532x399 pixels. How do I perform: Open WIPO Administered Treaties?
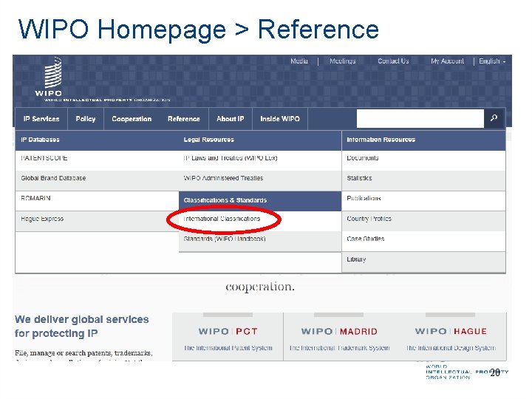click(x=223, y=178)
